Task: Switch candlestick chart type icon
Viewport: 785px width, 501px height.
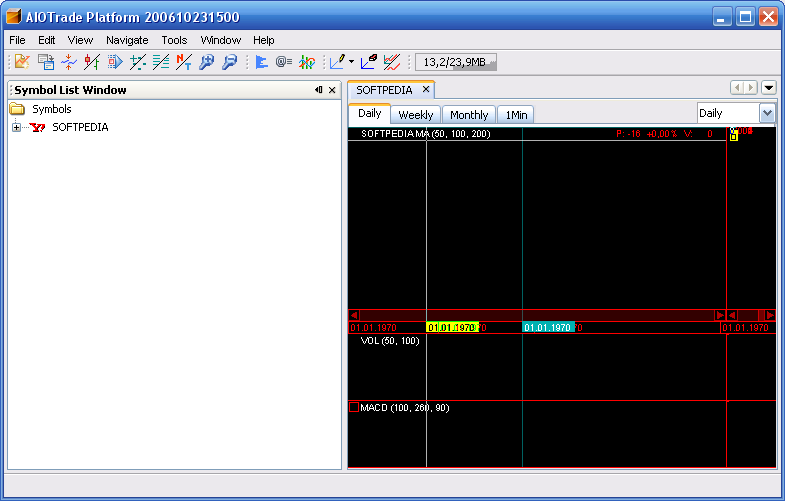Action: pyautogui.click(x=92, y=62)
